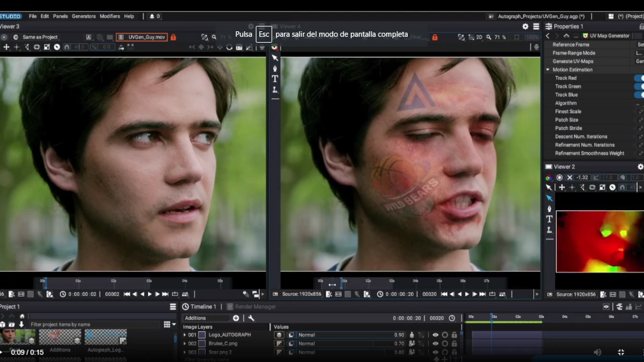The image size is (644, 362).
Task: Jump to first frame in Viewer 4
Action: tap(444, 294)
